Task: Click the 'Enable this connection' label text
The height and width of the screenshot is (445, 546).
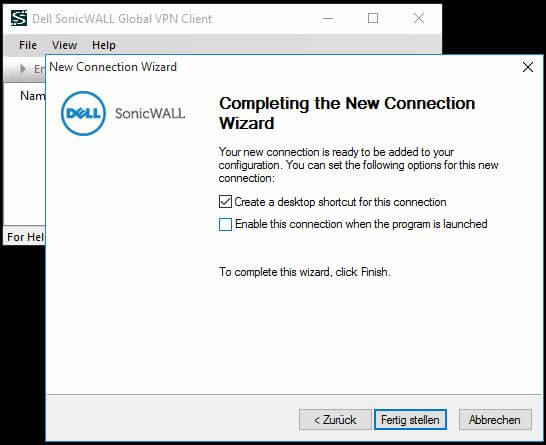Action: (x=361, y=224)
